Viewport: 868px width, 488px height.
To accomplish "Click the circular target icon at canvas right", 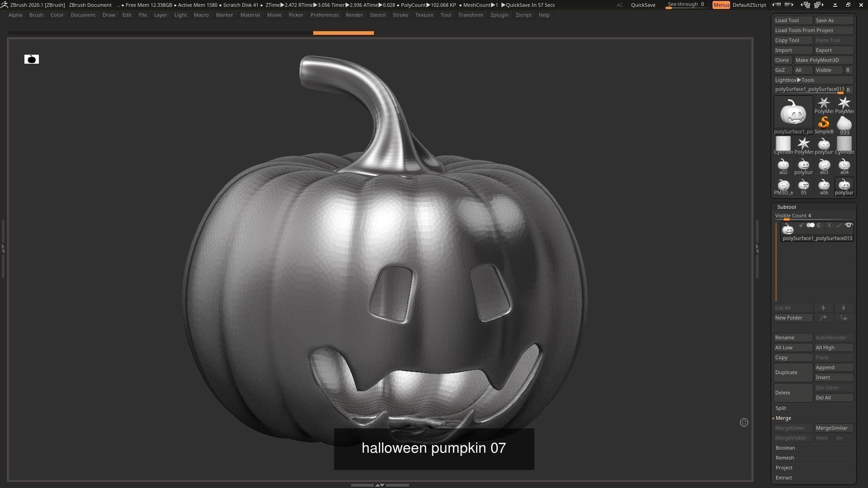I will 744,422.
